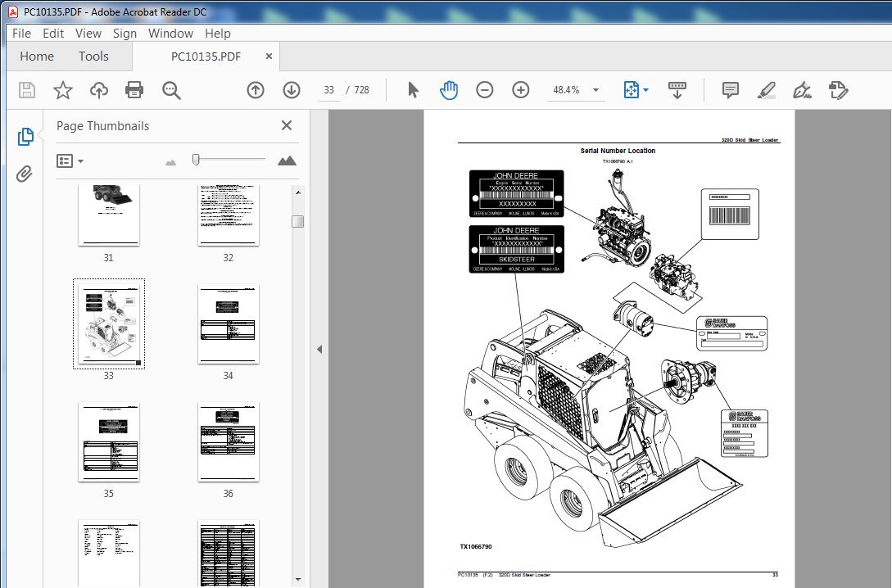Open the fill and sign tool
Image resolution: width=892 pixels, height=588 pixels.
coord(802,90)
